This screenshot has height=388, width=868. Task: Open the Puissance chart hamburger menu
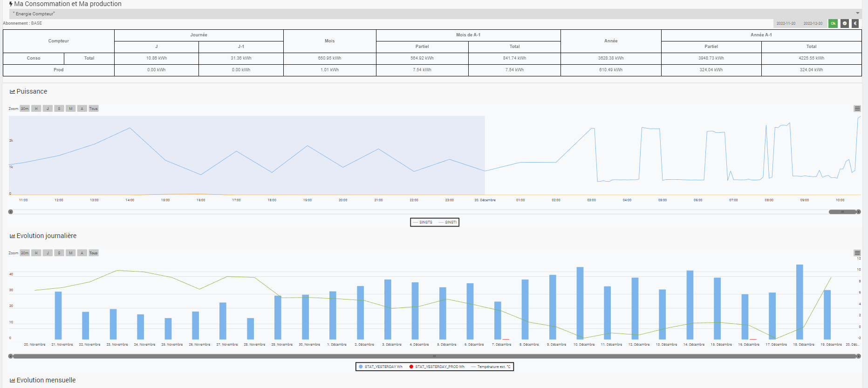(x=857, y=109)
